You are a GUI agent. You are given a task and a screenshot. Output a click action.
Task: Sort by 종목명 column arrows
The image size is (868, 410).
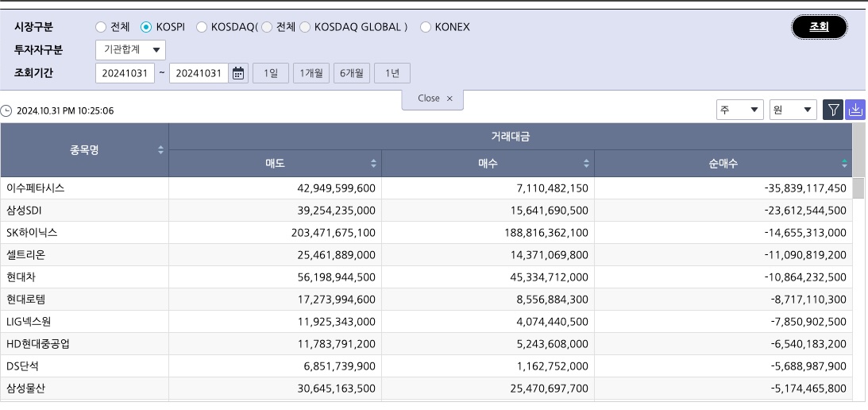tap(160, 149)
